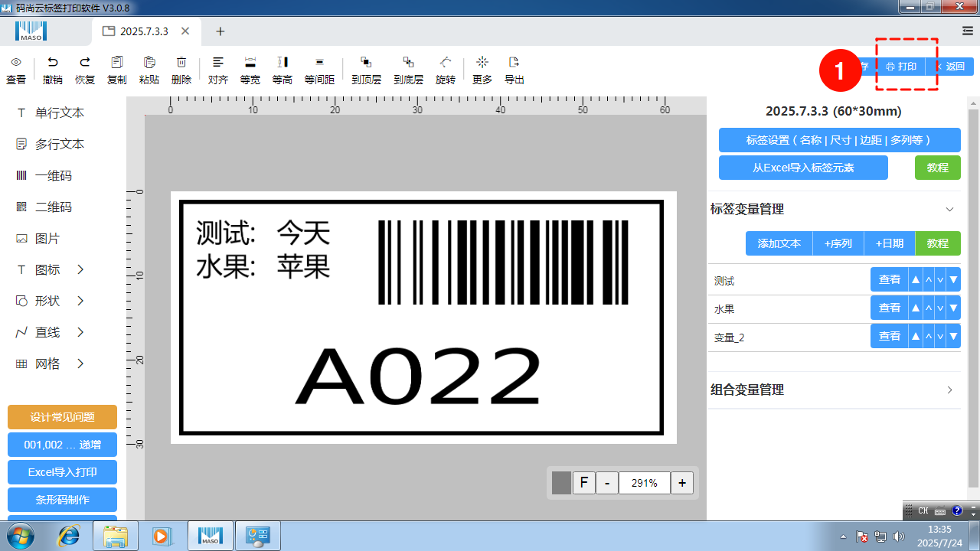The height and width of the screenshot is (551, 980).
Task: Click the 删除 delete trash icon
Action: [x=181, y=62]
